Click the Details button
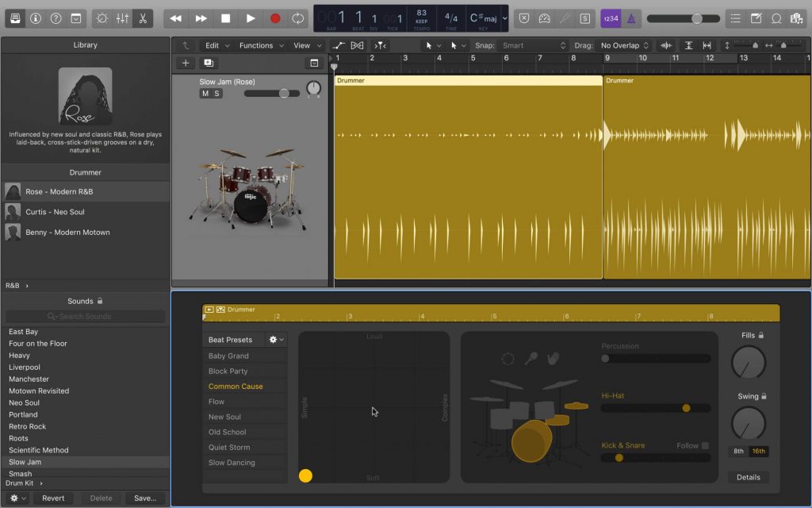Screen dimensions: 812x508 (x=748, y=477)
